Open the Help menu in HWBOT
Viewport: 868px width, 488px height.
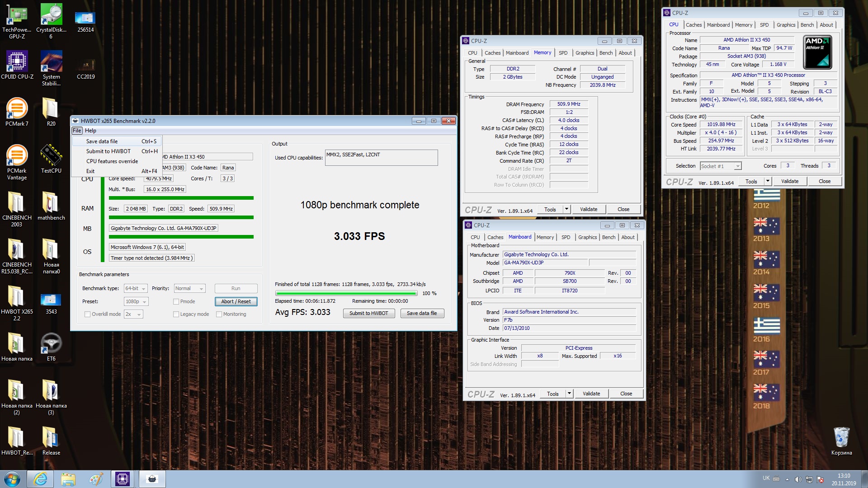(x=90, y=131)
